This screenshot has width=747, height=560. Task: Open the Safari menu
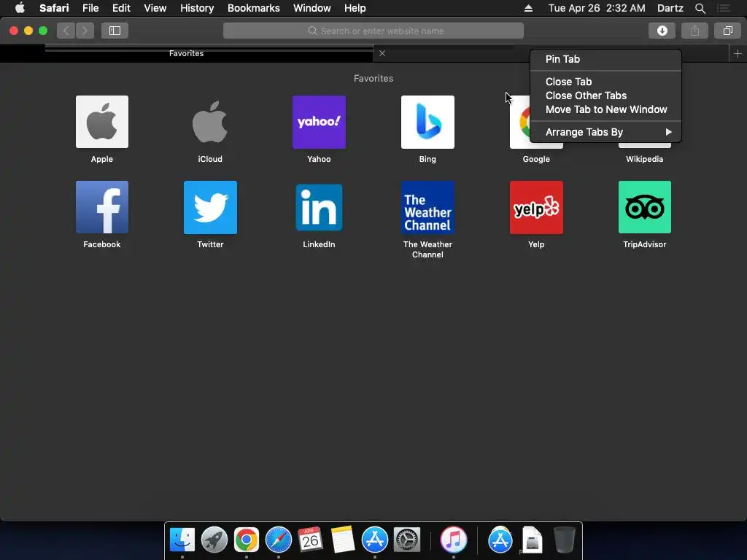[54, 8]
